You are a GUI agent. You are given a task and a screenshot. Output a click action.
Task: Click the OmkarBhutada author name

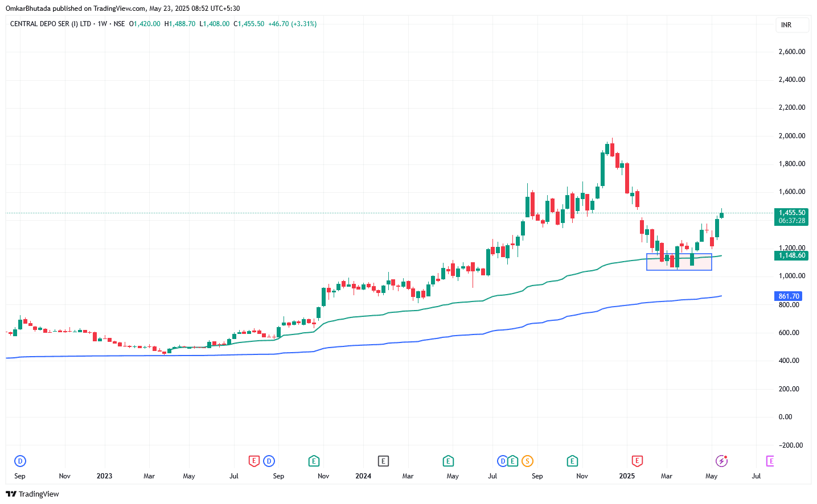click(x=28, y=9)
